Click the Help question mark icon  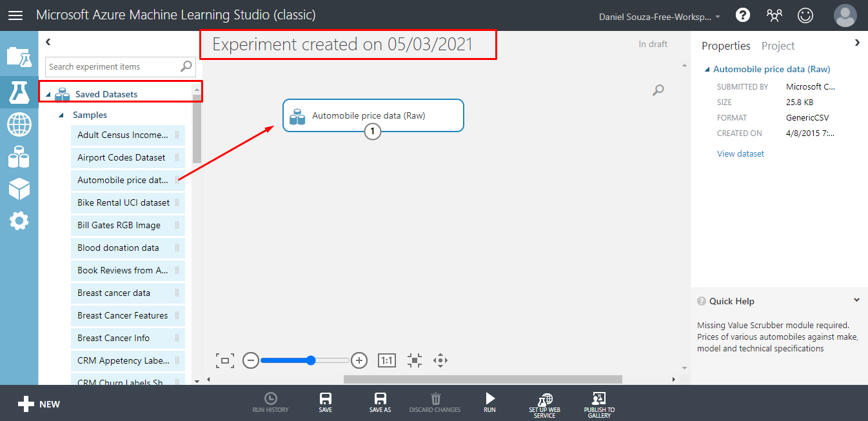tap(743, 15)
